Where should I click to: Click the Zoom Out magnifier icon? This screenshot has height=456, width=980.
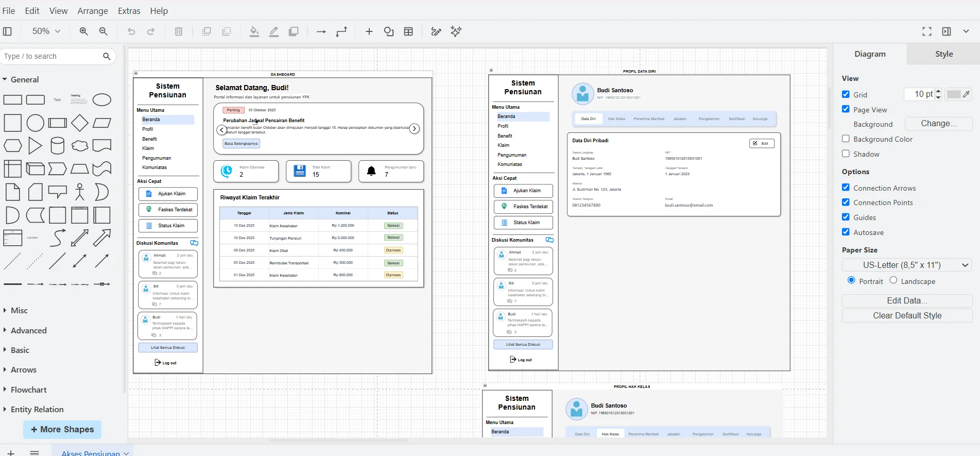click(103, 31)
